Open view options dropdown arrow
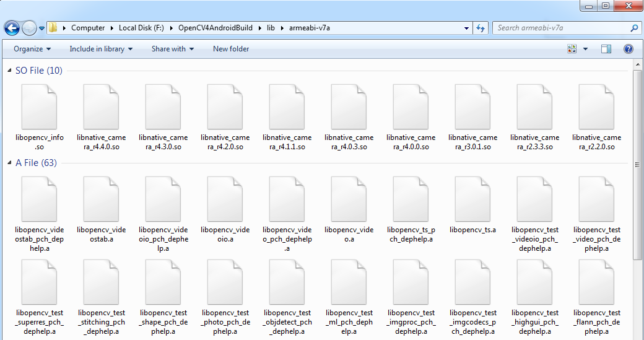This screenshot has width=644, height=340. (585, 49)
